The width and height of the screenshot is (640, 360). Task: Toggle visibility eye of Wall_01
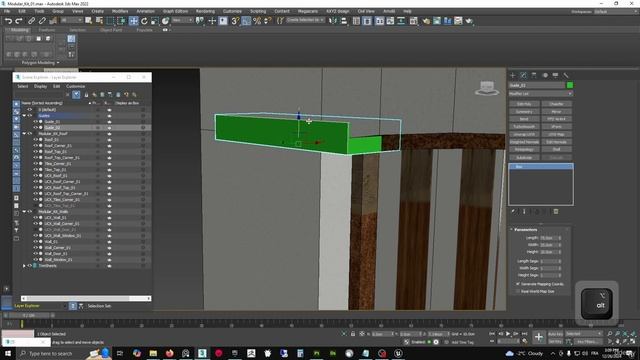pyautogui.click(x=36, y=242)
